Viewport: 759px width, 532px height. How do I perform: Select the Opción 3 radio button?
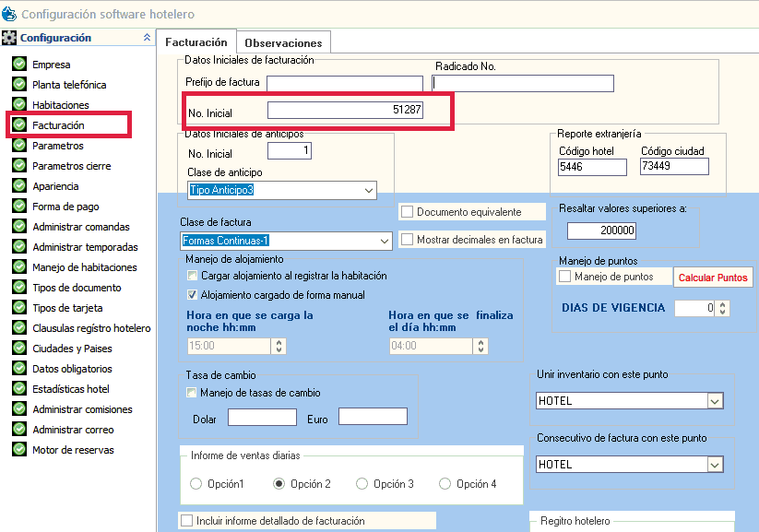pos(362,484)
